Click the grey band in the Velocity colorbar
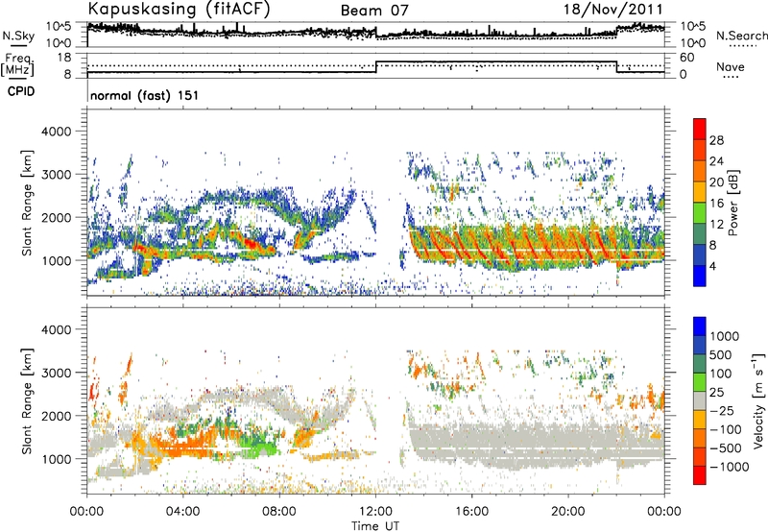 [x=700, y=400]
